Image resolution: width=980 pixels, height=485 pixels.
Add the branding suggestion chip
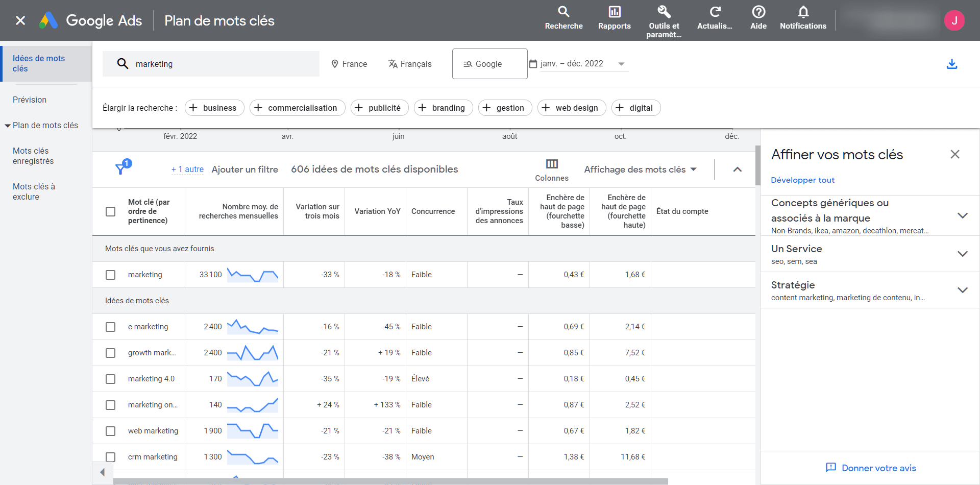(443, 108)
